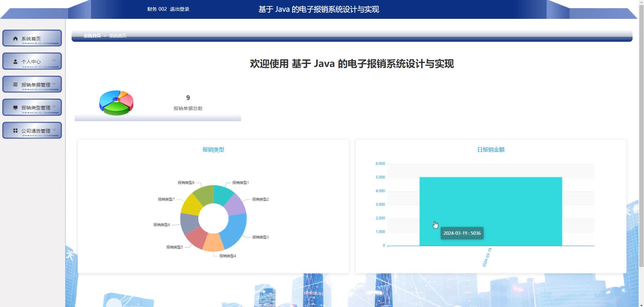Image resolution: width=644 pixels, height=307 pixels.
Task: Open the 公司通告管理 menu label
Action: [36, 131]
